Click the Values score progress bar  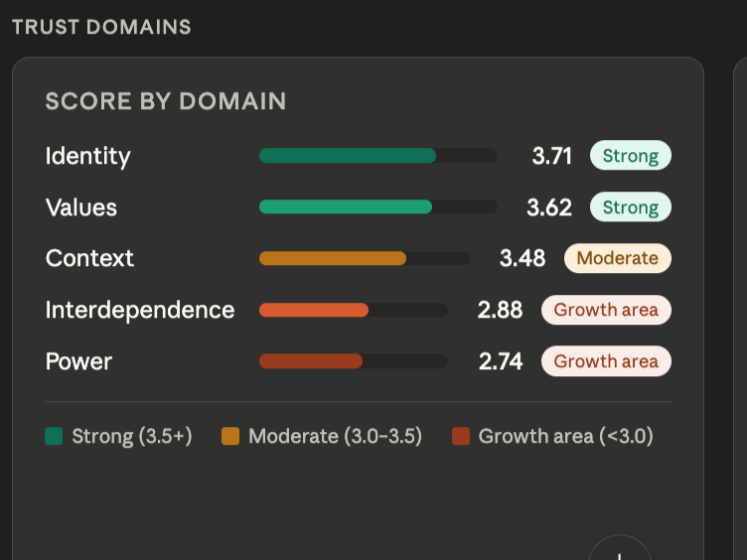(378, 207)
